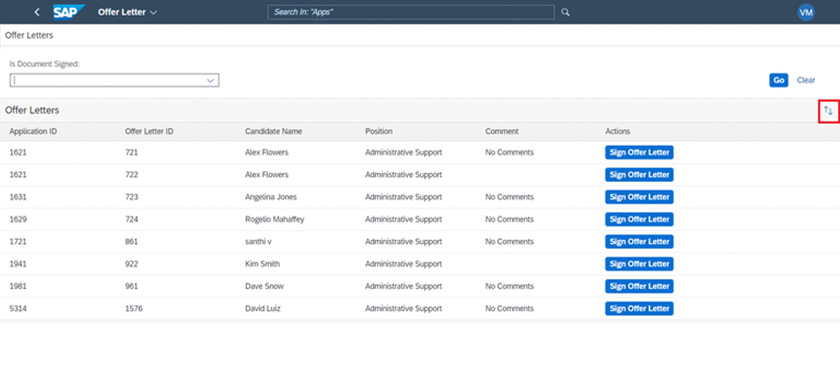The height and width of the screenshot is (390, 840).
Task: Select offer letter ID 961
Action: (131, 287)
